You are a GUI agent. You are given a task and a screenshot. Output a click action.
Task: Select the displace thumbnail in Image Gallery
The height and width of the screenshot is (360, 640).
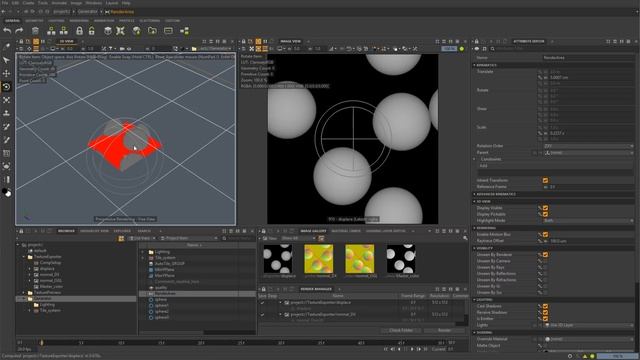click(278, 258)
